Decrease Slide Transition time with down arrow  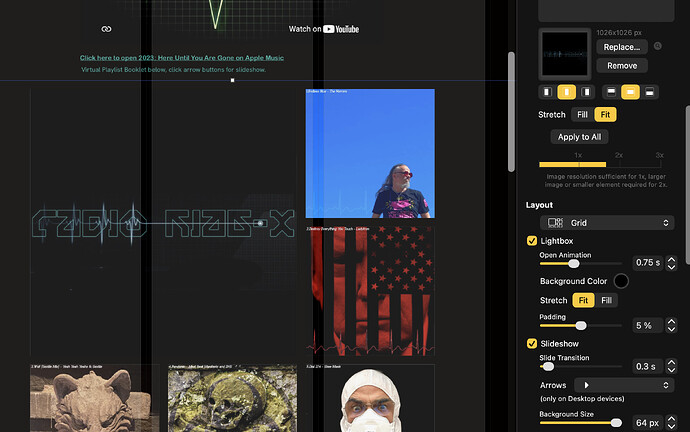coord(671,370)
